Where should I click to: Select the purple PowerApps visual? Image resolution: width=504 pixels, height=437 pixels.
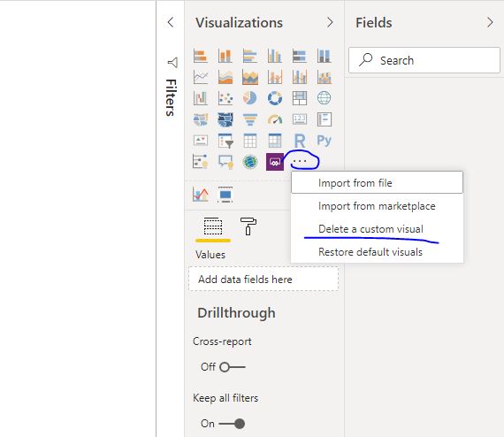[275, 162]
